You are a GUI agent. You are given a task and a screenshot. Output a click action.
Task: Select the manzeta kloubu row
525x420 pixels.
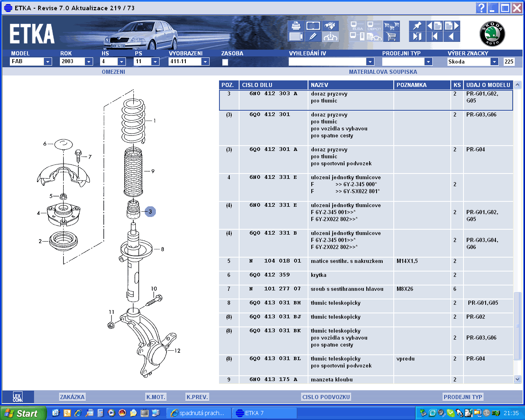point(366,379)
